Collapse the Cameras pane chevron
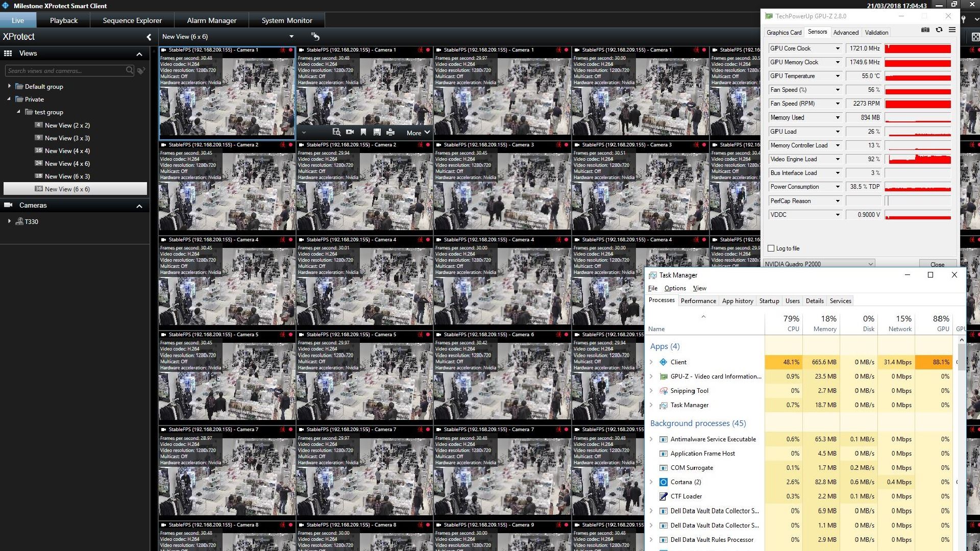This screenshot has height=551, width=980. (139, 206)
